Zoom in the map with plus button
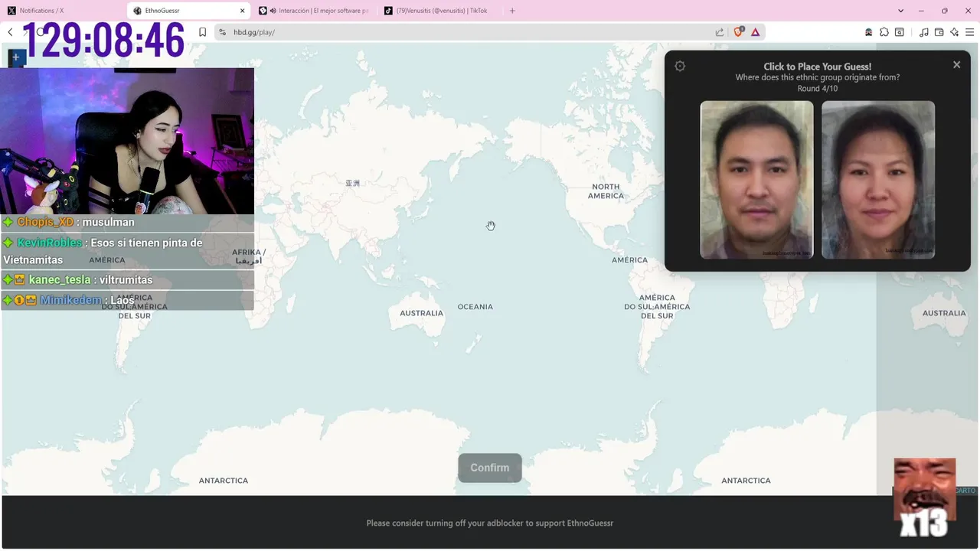The image size is (980, 551). click(16, 57)
